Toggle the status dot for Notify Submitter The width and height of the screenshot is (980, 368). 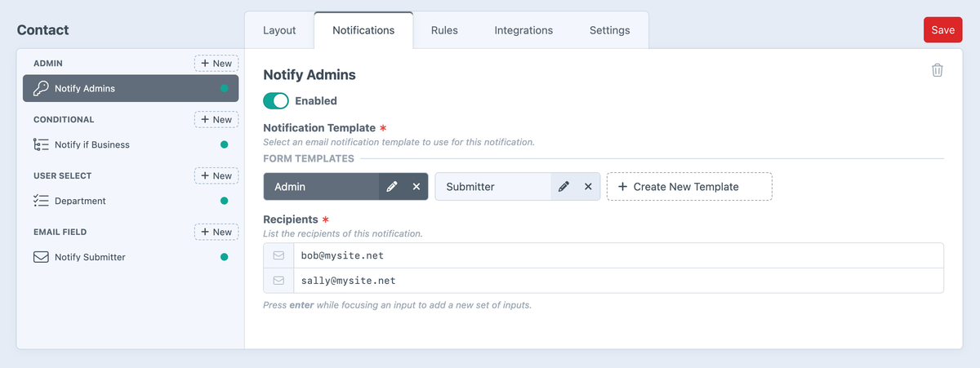click(224, 257)
